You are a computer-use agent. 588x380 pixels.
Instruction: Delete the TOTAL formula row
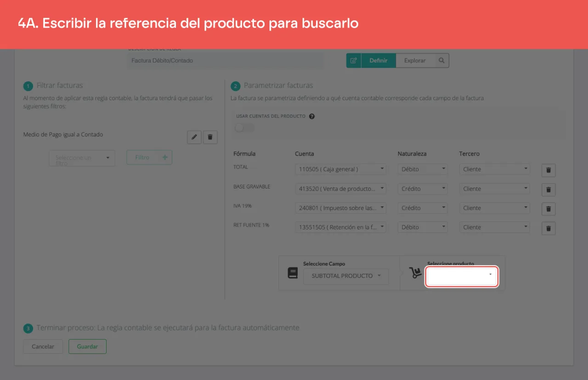tap(548, 170)
